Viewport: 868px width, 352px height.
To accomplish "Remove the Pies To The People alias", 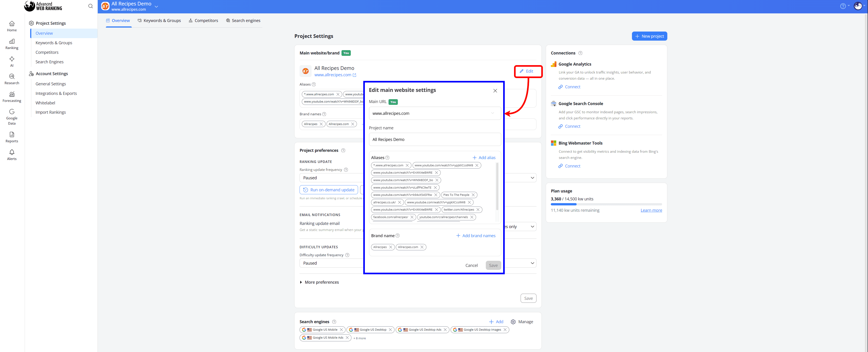I will coord(473,195).
